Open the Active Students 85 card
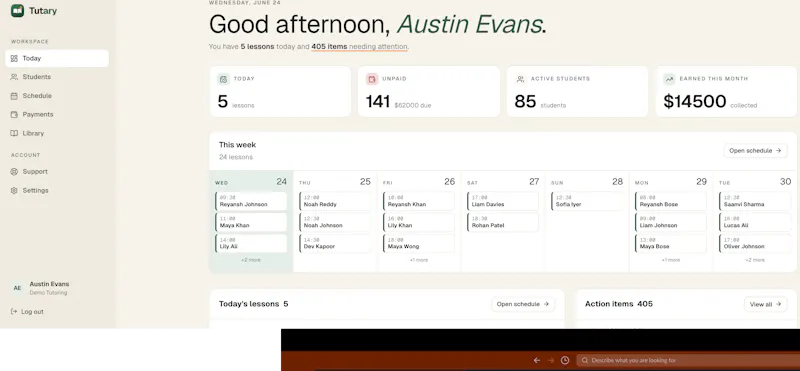This screenshot has width=800, height=371. (577, 91)
